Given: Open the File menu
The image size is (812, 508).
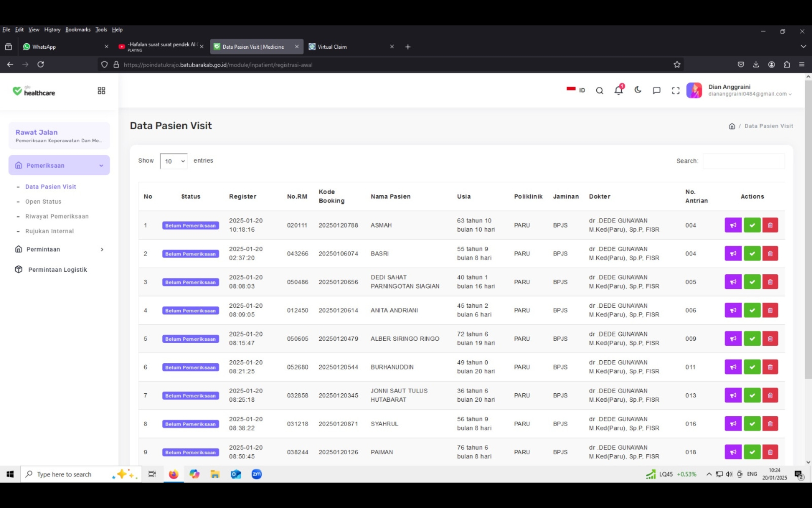Looking at the screenshot, I should tap(6, 30).
